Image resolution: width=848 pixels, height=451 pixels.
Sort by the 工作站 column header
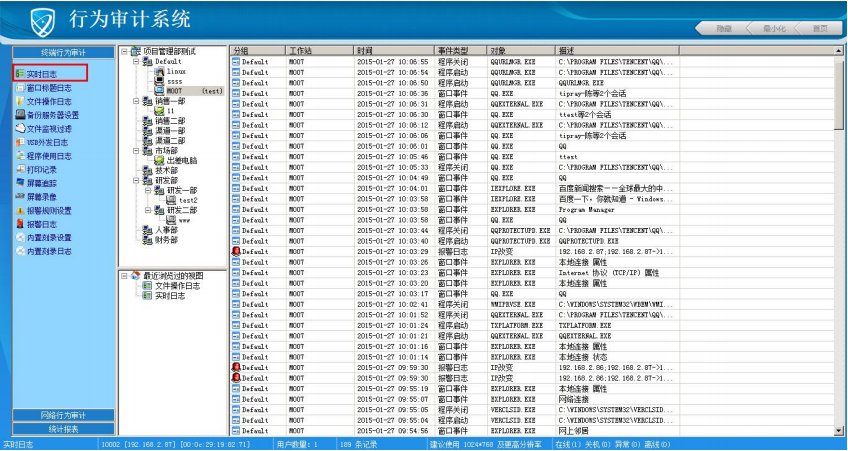click(x=319, y=50)
